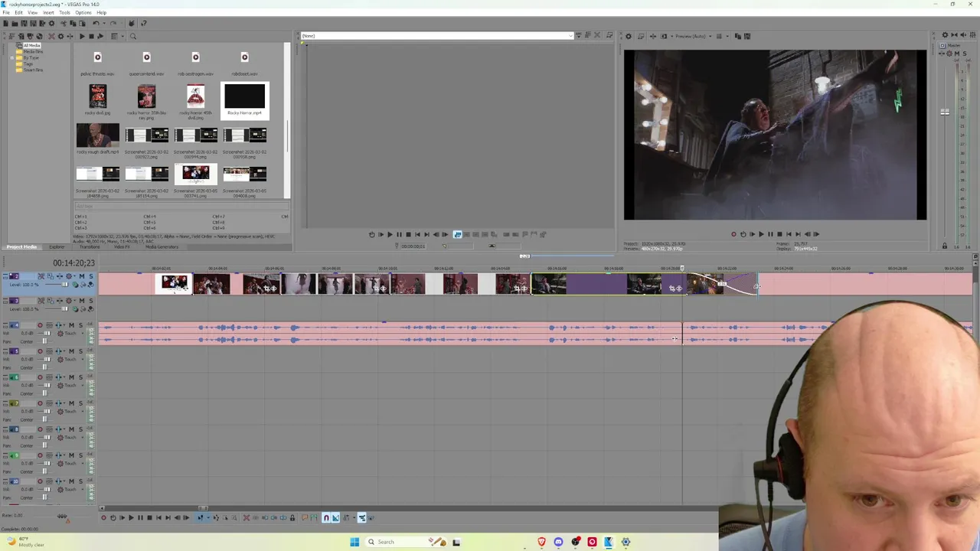Click record button under video preview
The height and width of the screenshot is (551, 980).
(733, 234)
